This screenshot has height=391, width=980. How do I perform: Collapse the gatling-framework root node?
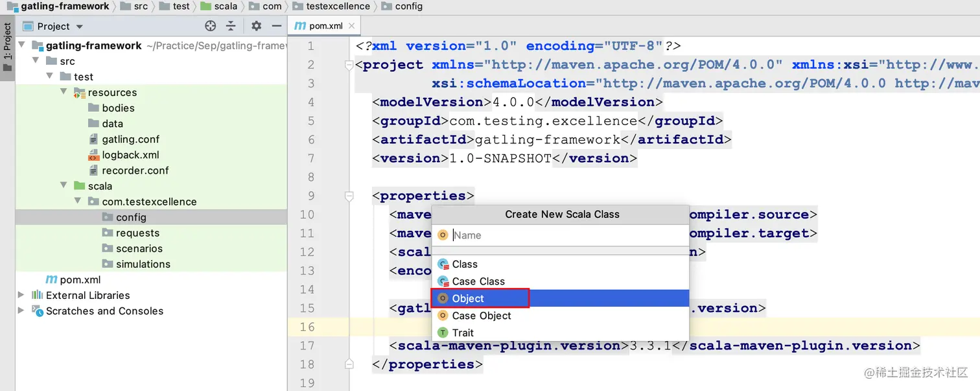(x=22, y=45)
